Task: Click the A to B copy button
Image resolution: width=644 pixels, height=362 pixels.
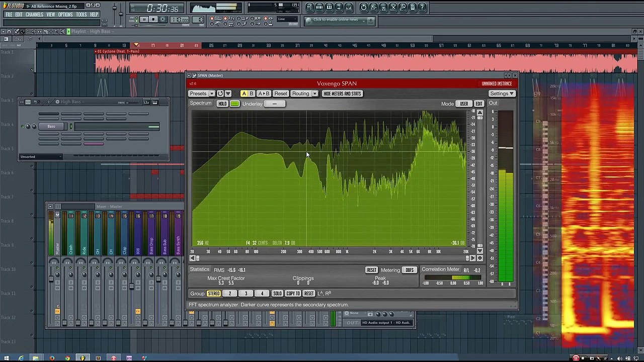Action: tap(264, 94)
